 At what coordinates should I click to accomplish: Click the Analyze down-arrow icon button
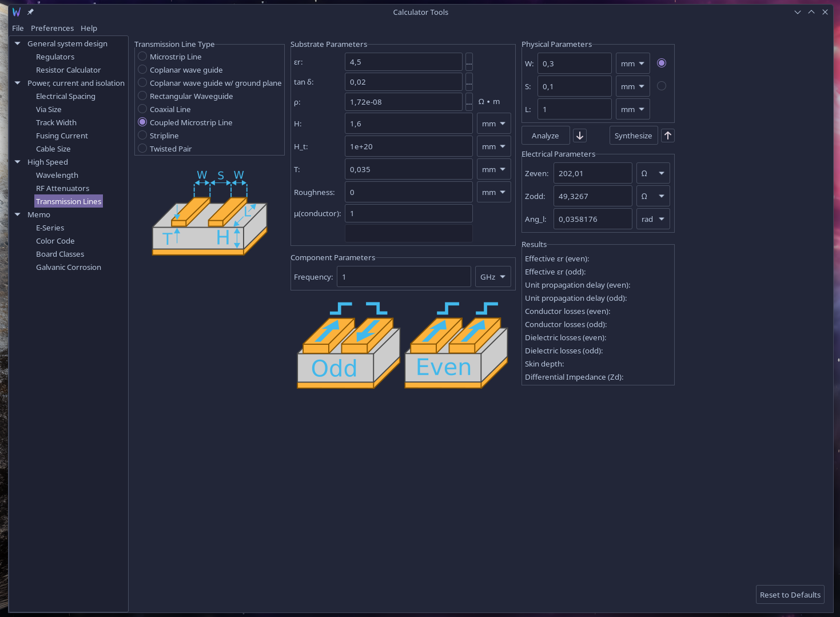580,136
